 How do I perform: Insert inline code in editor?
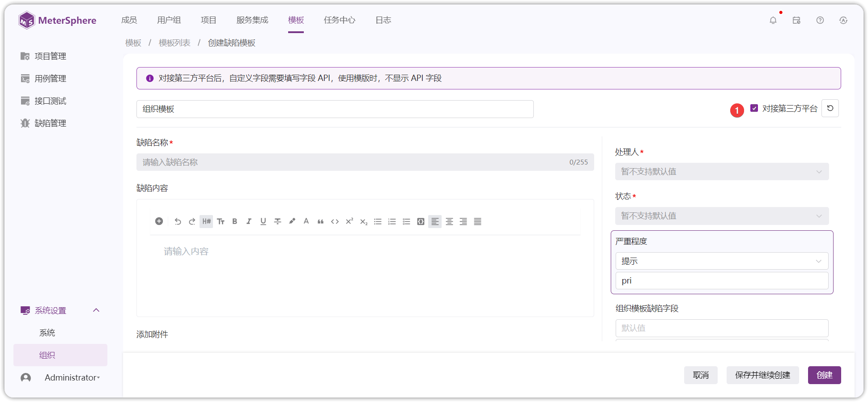[335, 221]
